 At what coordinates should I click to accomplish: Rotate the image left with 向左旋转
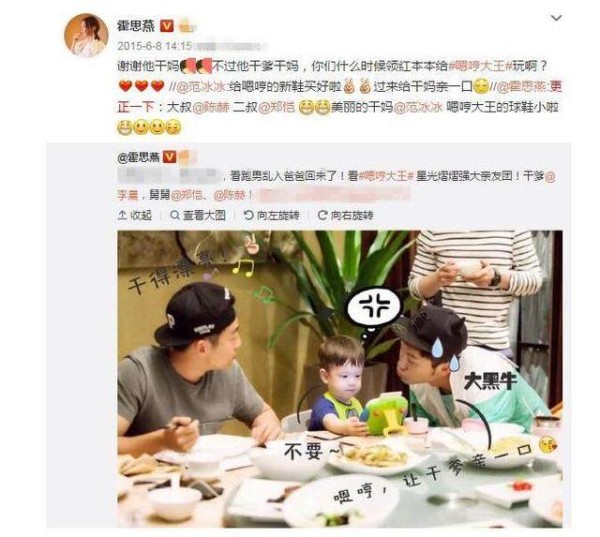tap(271, 215)
